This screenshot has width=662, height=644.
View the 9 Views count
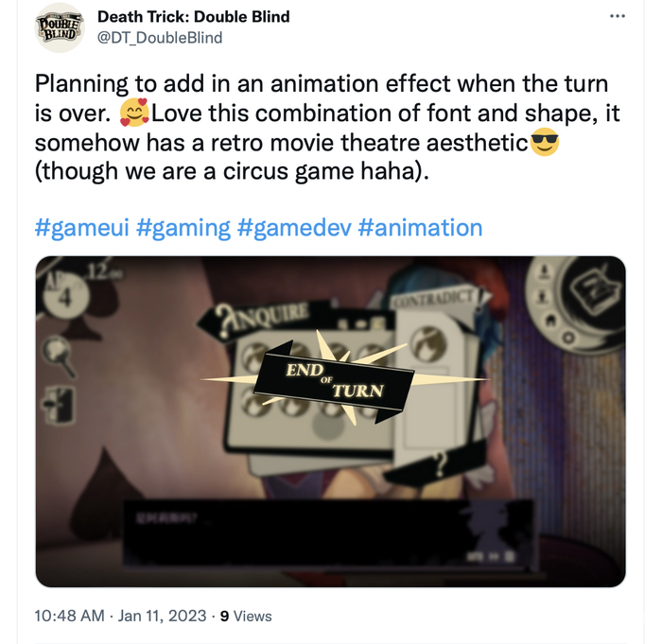[x=246, y=616]
